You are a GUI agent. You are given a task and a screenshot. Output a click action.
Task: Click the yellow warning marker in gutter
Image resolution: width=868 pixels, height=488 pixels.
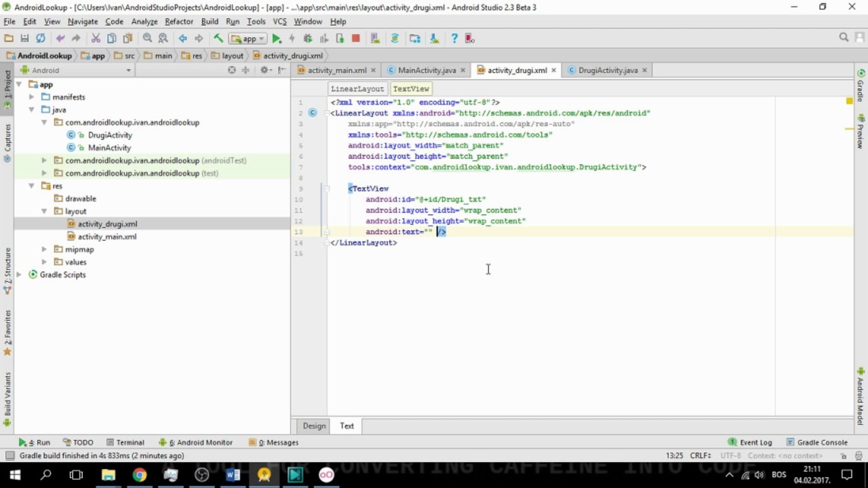point(849,101)
